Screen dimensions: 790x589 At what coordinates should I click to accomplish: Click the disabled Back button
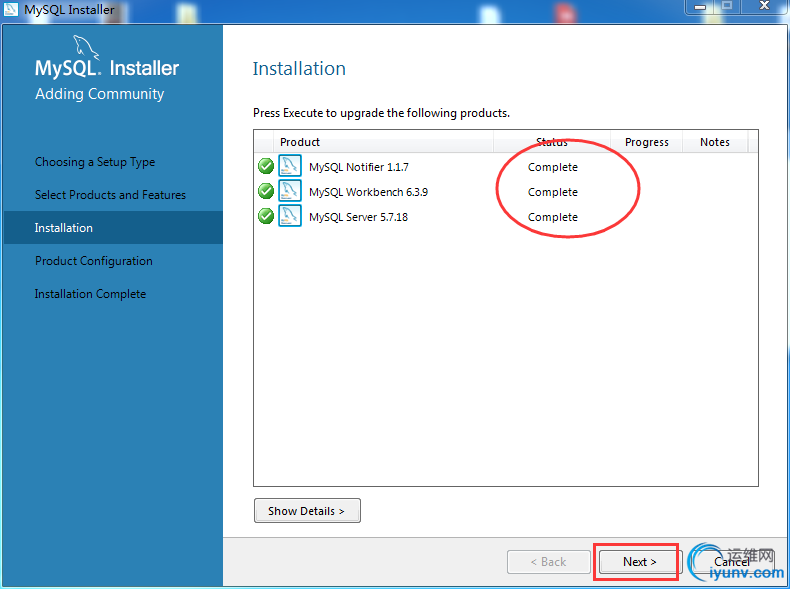pos(549,562)
